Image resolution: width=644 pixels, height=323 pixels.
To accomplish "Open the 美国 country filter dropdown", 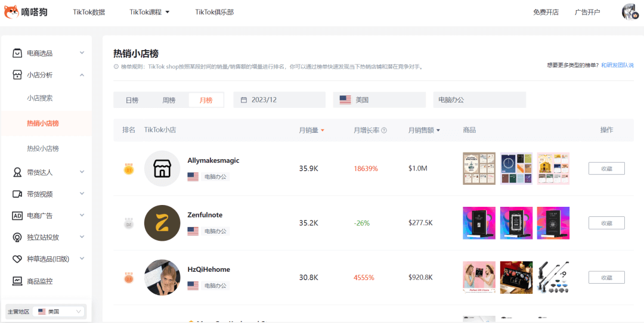I will [x=379, y=100].
